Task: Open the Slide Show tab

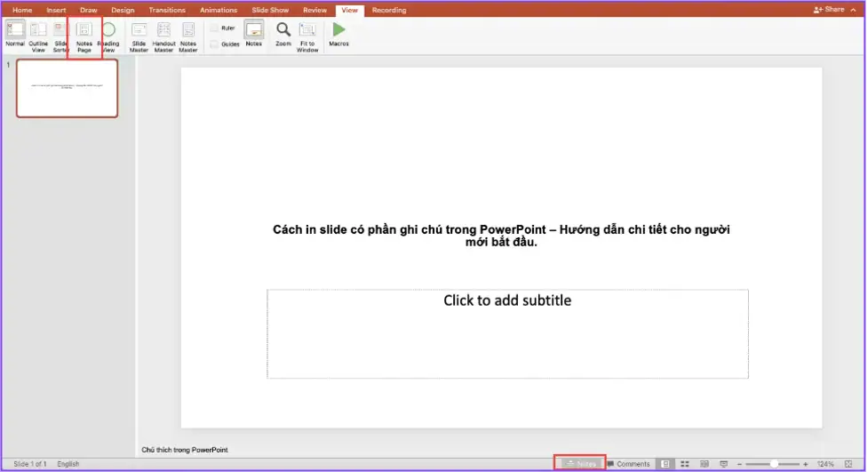Action: tap(270, 10)
